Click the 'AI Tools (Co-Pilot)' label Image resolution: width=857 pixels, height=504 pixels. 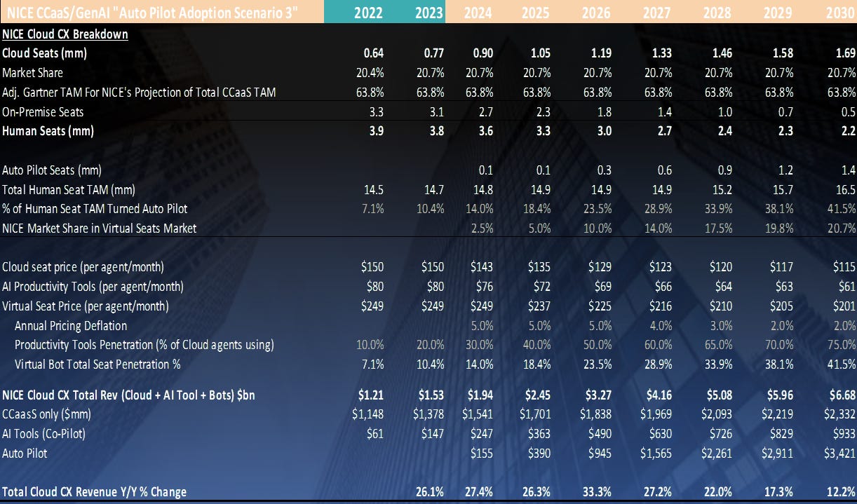coord(44,434)
